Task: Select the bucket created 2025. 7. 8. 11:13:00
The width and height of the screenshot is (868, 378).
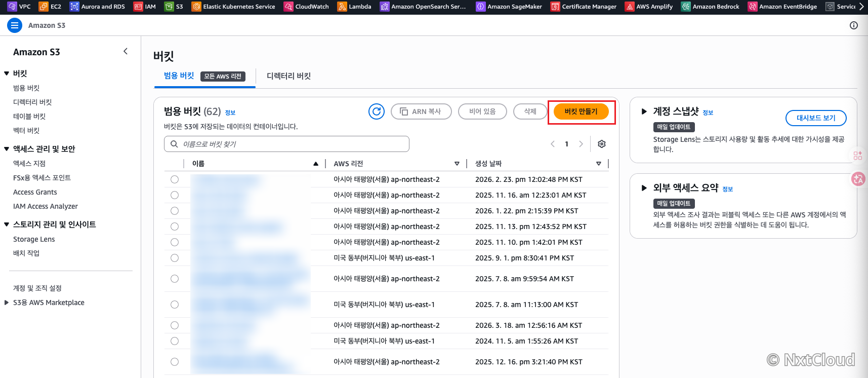Action: tap(175, 305)
